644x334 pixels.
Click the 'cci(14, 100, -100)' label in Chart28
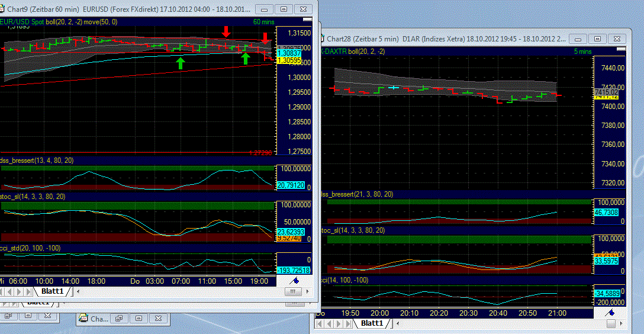(x=344, y=280)
